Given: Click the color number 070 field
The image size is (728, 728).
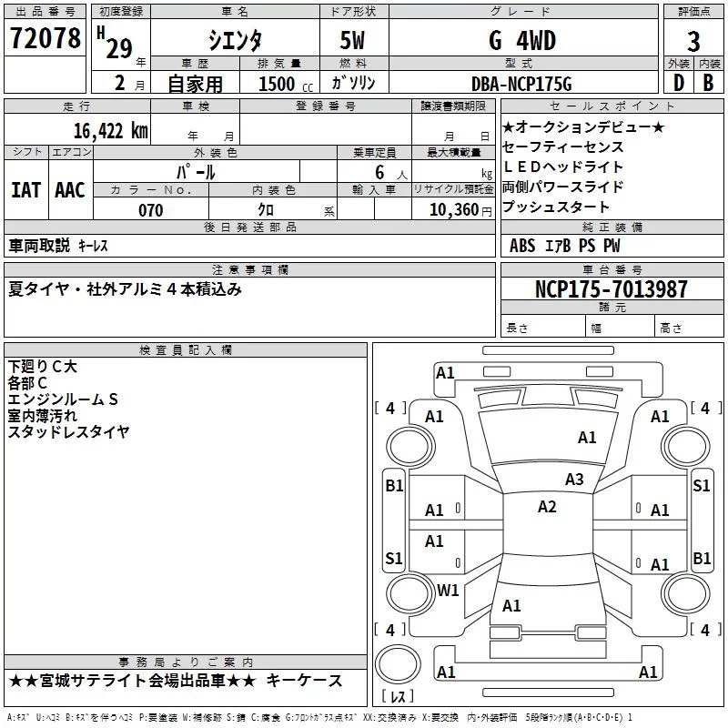Looking at the screenshot, I should 151,210.
